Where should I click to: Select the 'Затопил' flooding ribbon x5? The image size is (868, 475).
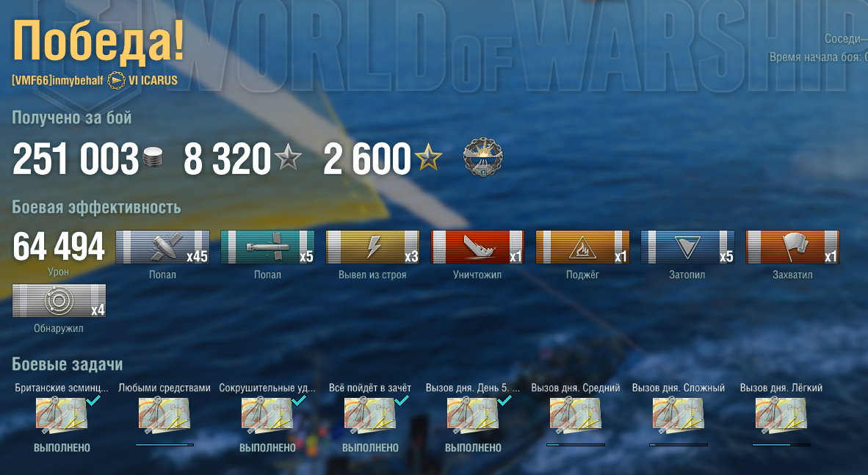687,247
